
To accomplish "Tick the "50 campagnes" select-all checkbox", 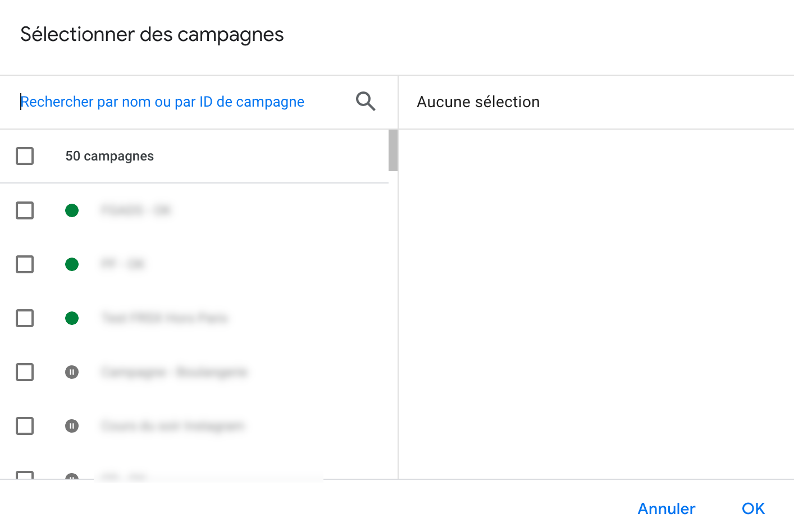I will pyautogui.click(x=25, y=156).
